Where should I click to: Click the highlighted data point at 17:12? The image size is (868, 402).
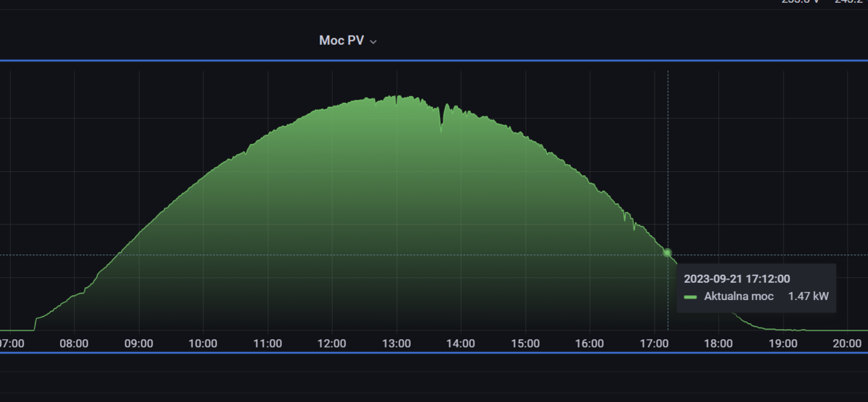pyautogui.click(x=667, y=252)
